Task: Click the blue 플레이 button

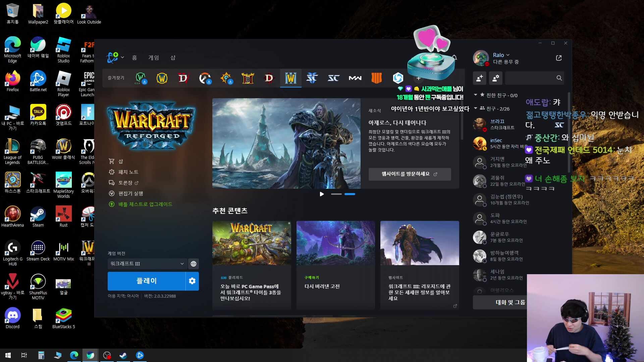Action: click(x=147, y=281)
